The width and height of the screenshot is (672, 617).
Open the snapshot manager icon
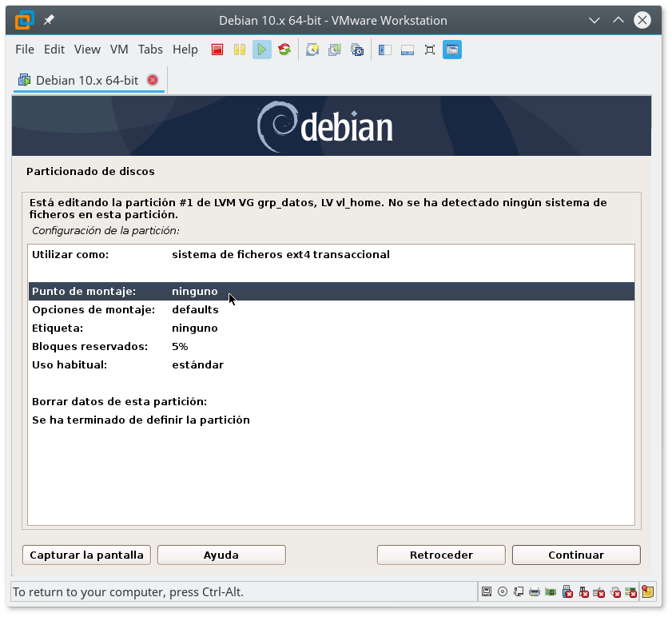click(x=357, y=50)
